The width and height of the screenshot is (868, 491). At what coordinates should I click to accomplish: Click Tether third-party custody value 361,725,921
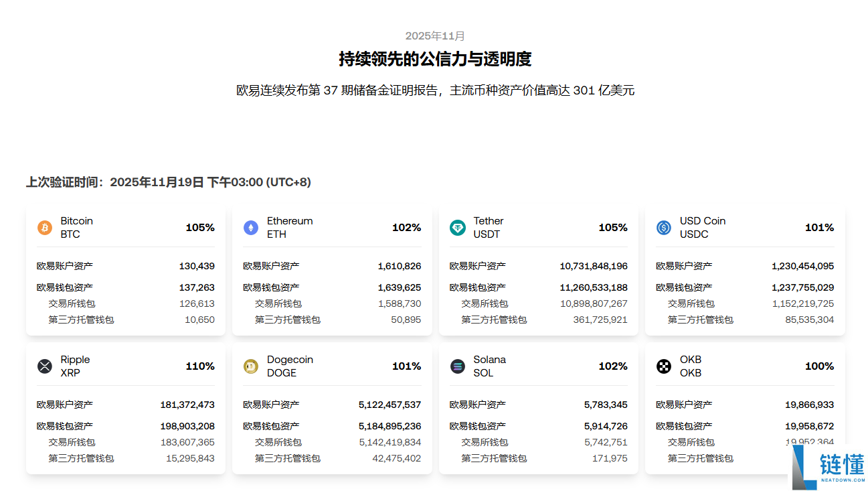point(600,320)
